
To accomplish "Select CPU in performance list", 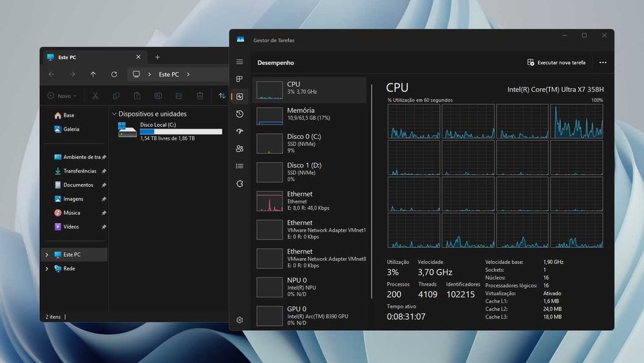I will point(309,89).
